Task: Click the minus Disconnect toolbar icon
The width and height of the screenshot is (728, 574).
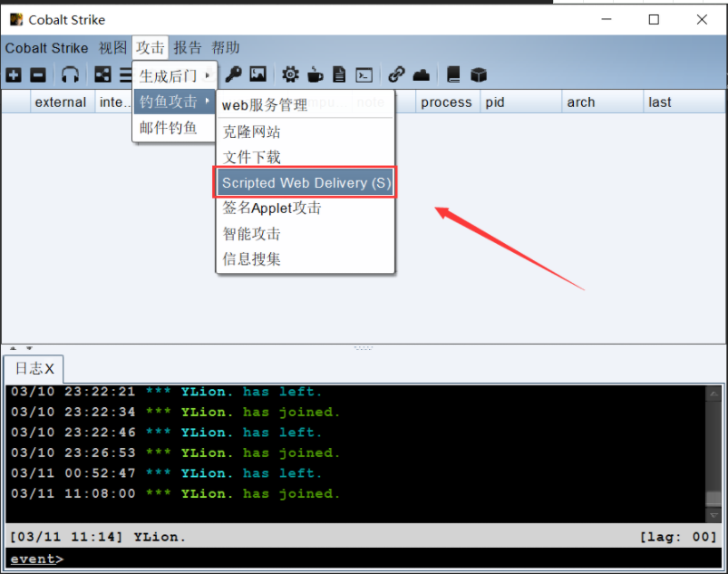Action: (38, 74)
